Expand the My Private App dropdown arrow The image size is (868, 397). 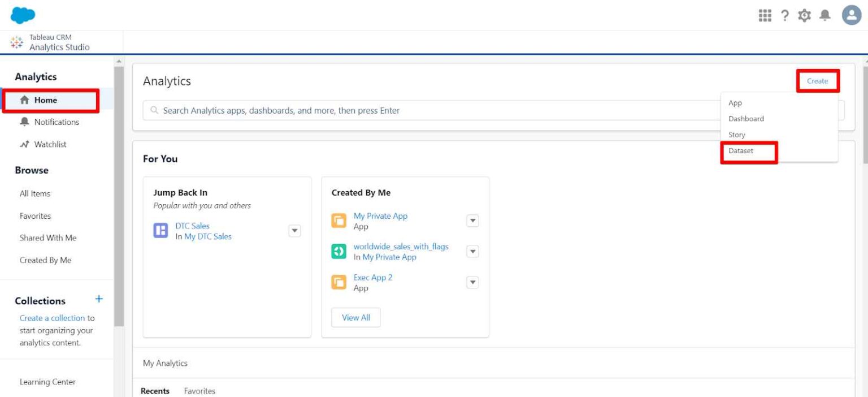click(473, 221)
